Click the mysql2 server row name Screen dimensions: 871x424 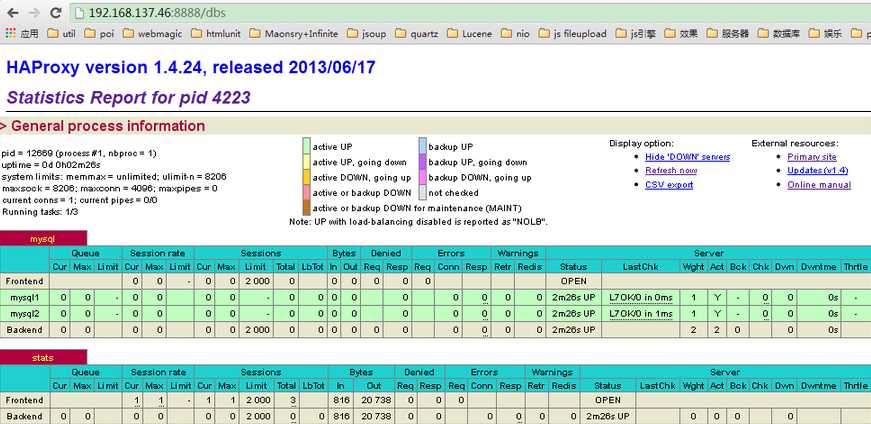coord(24,313)
